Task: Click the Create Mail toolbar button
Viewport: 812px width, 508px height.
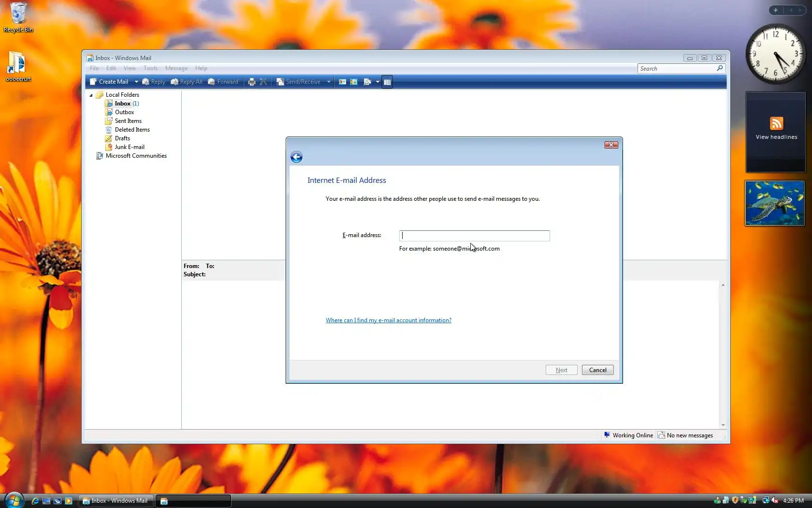Action: (x=110, y=82)
